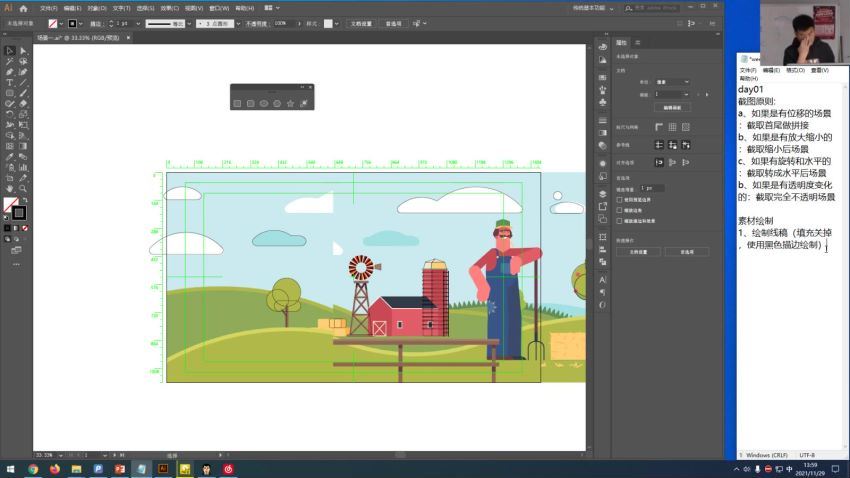Select the Shape Builder tool

[x=10, y=135]
